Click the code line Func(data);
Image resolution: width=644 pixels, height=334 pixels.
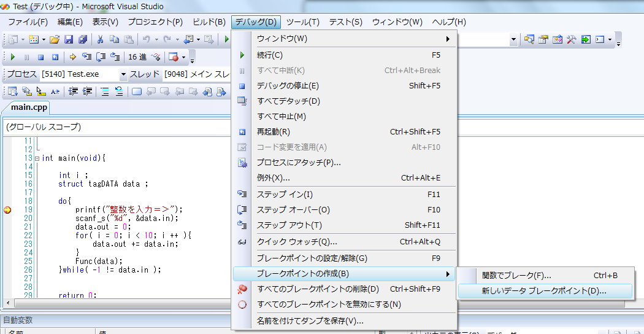[x=99, y=261]
